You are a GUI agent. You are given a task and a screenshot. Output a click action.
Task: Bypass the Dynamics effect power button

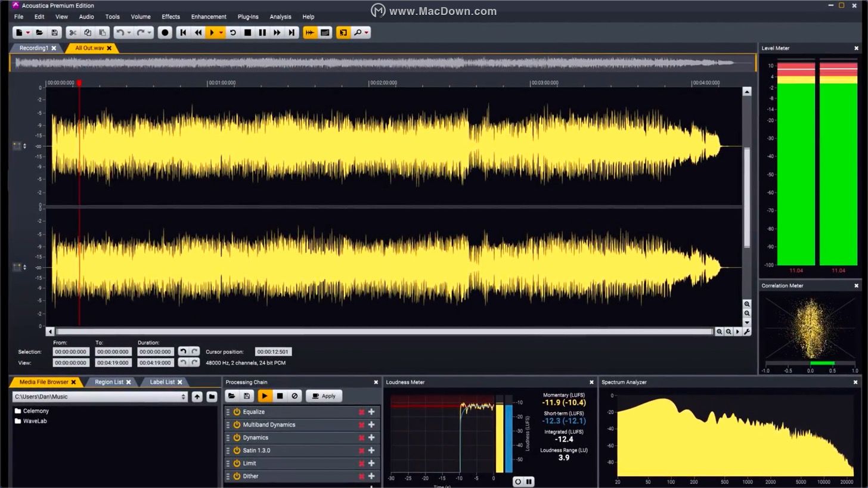pos(237,437)
